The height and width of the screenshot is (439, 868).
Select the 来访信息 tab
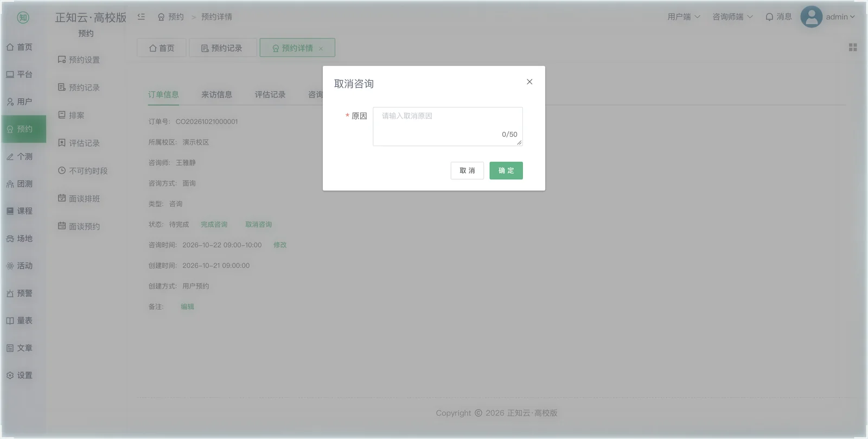point(216,94)
